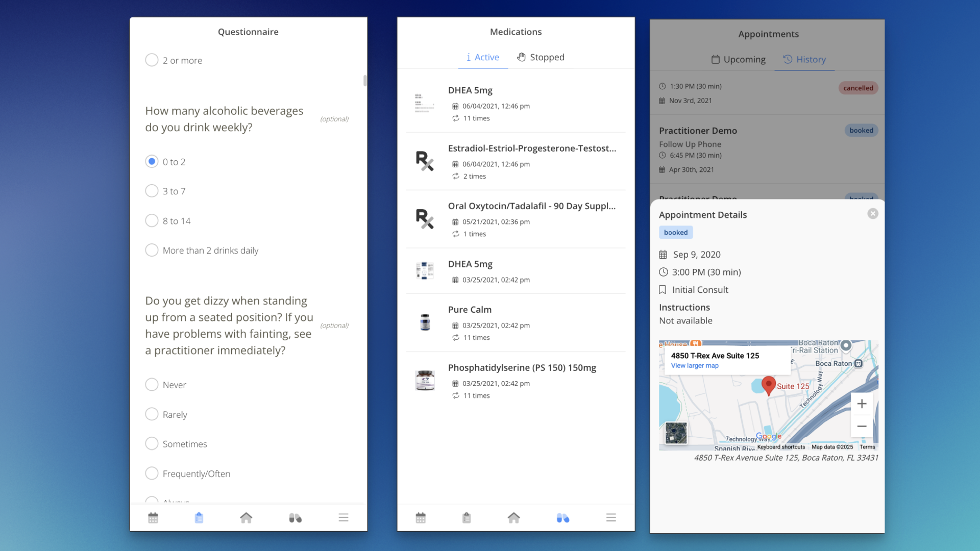Image resolution: width=980 pixels, height=551 pixels.
Task: Switch to the Stopped medications tab
Action: tap(541, 57)
